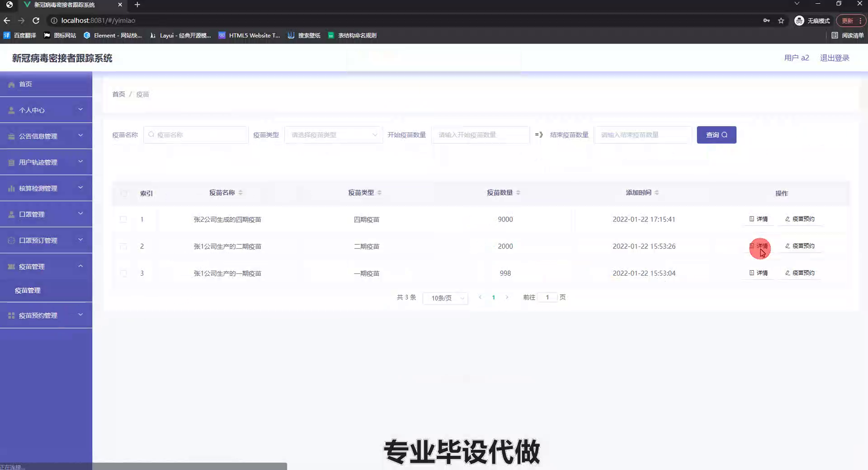Open 详情 for 张1公司生产的一期疫苗

(759, 273)
